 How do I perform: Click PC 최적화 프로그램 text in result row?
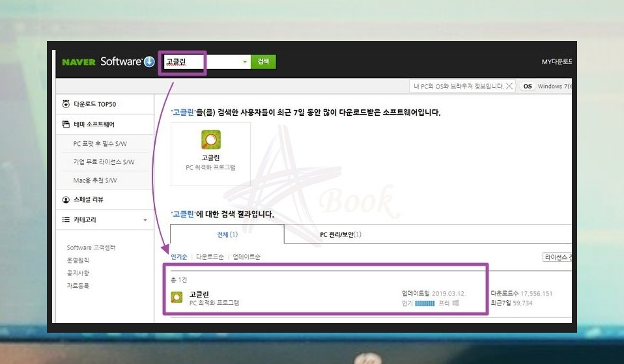pyautogui.click(x=214, y=303)
